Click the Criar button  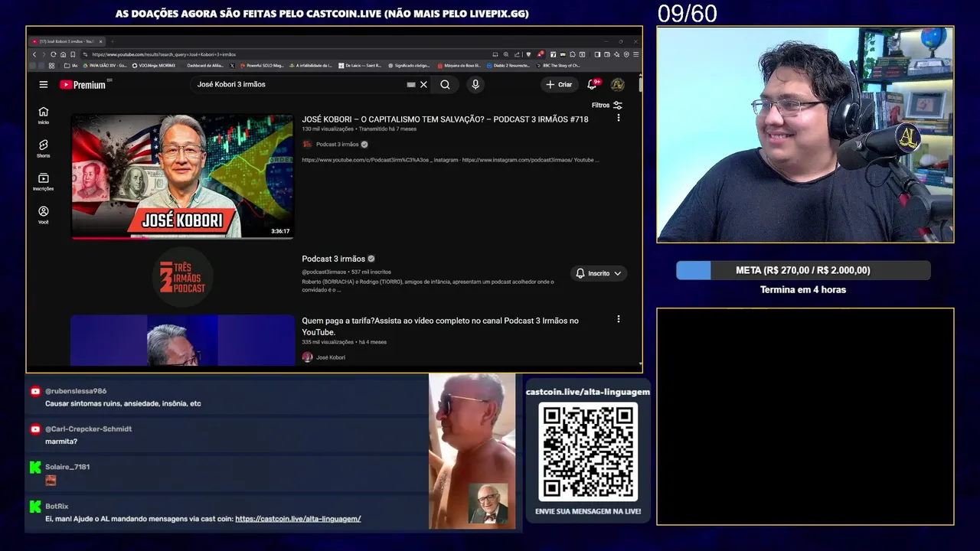(559, 84)
